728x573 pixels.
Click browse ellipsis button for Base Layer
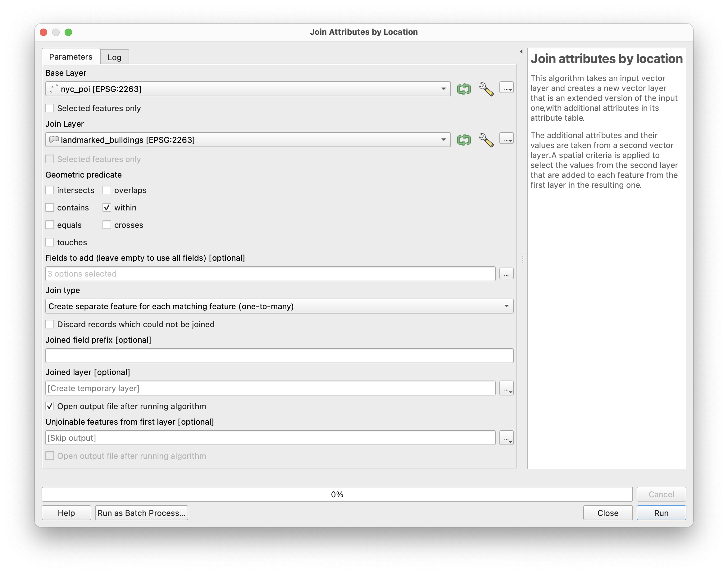pyautogui.click(x=506, y=88)
